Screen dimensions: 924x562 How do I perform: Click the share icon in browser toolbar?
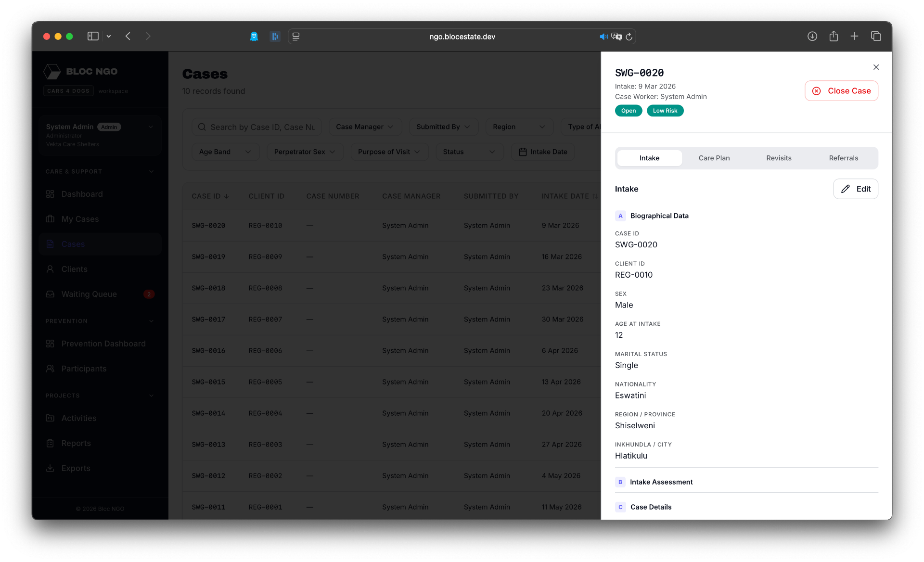click(x=834, y=36)
